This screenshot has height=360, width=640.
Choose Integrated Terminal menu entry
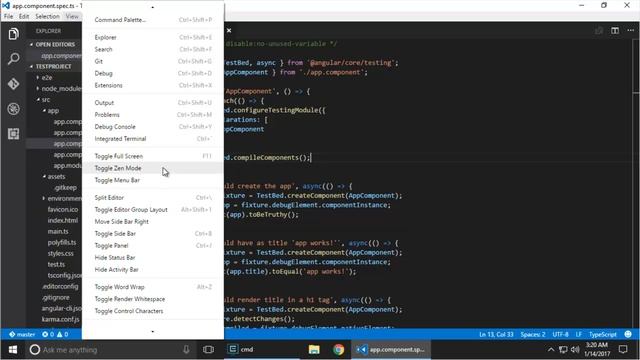[x=153, y=139]
